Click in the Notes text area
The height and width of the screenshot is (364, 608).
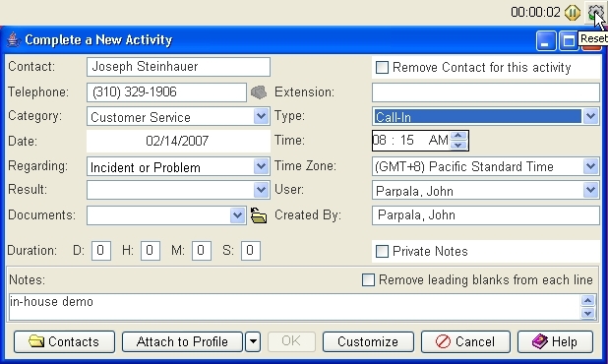(295, 307)
